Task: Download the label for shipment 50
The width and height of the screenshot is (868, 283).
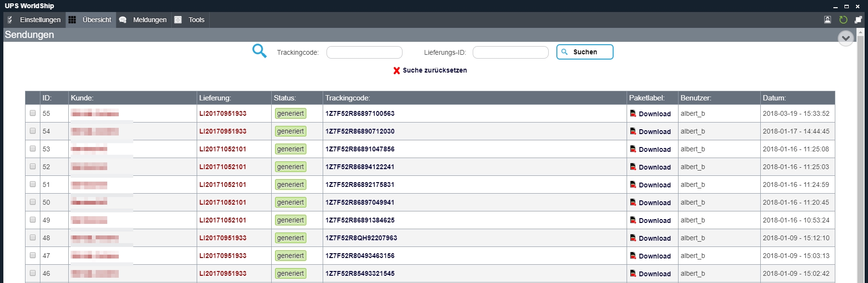Action: coord(654,203)
